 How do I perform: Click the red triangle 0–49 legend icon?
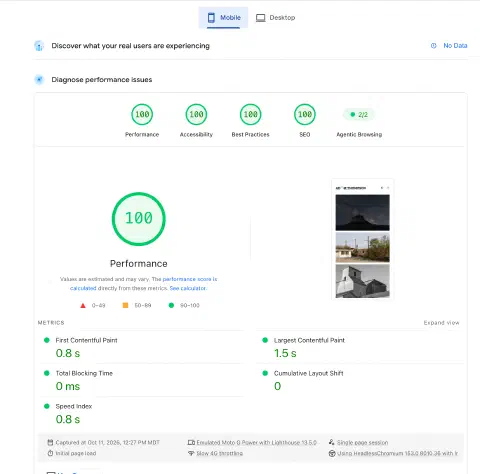(x=83, y=305)
